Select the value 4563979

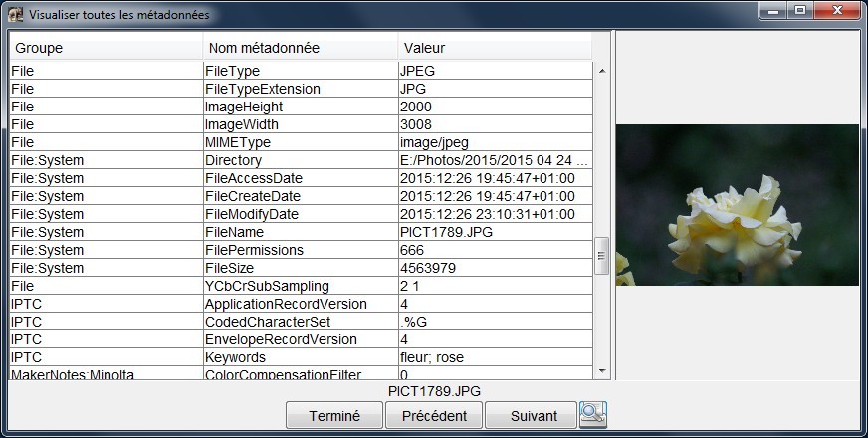(x=496, y=268)
